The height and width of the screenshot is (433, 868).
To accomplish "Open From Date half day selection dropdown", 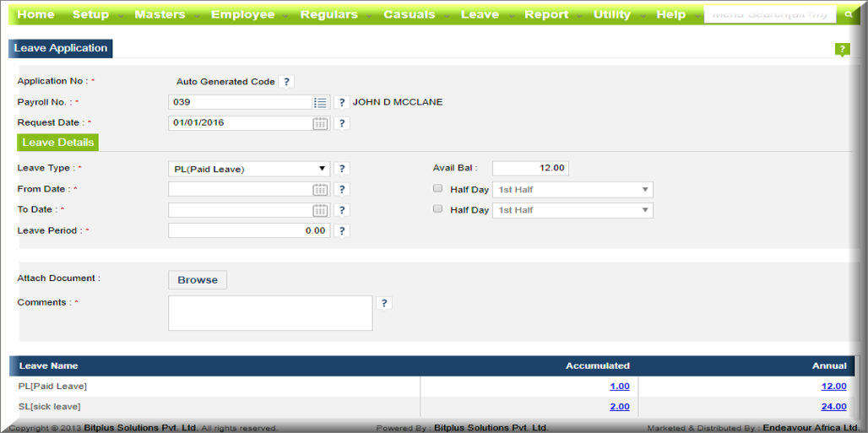I will 573,190.
